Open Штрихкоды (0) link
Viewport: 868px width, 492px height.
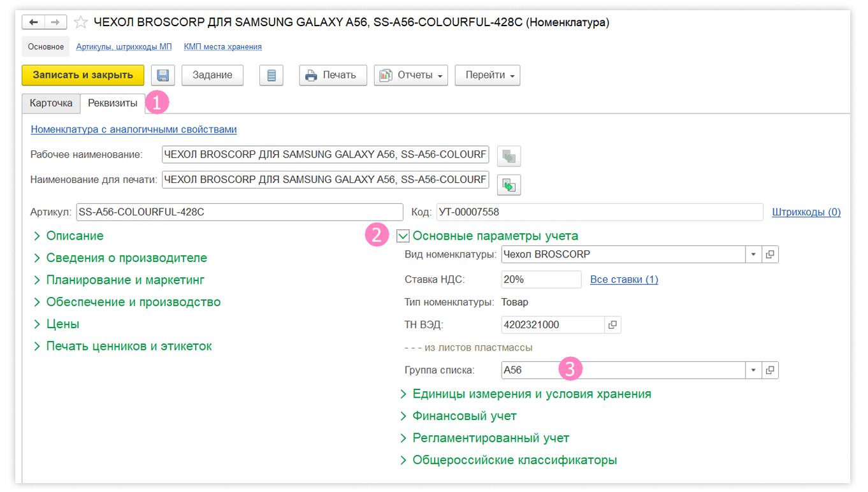click(x=806, y=212)
